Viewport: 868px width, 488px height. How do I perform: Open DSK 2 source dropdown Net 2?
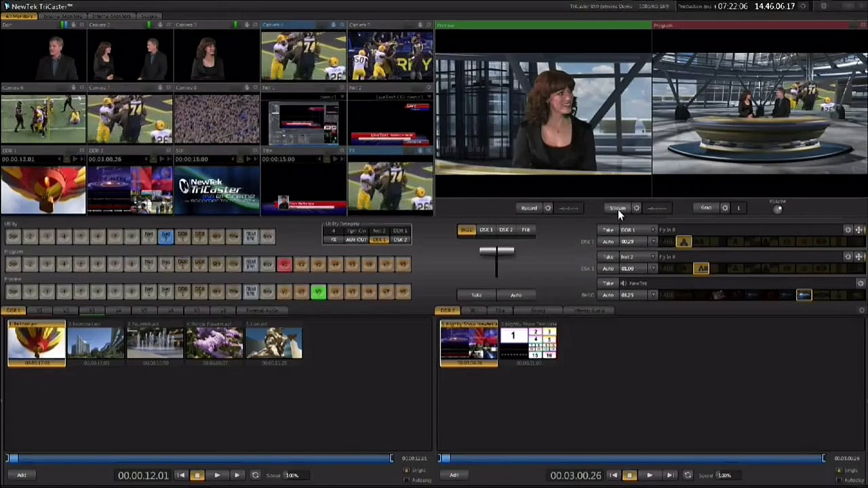tap(637, 258)
